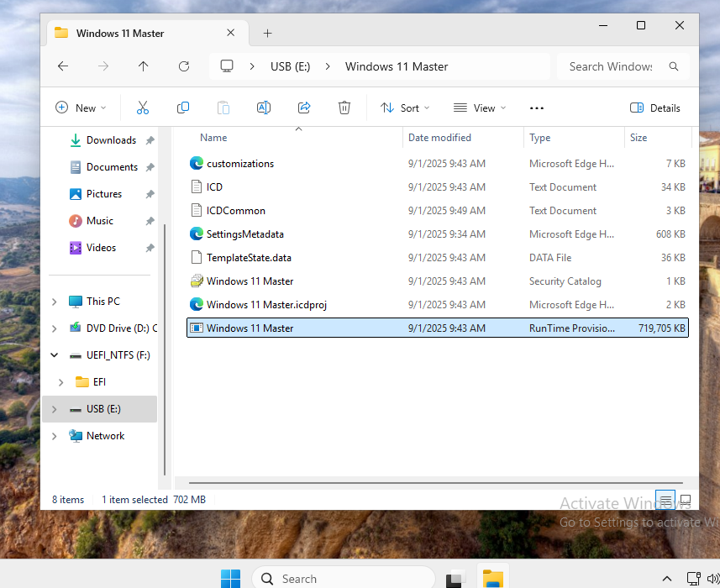Toggle the Details pane

pos(655,108)
